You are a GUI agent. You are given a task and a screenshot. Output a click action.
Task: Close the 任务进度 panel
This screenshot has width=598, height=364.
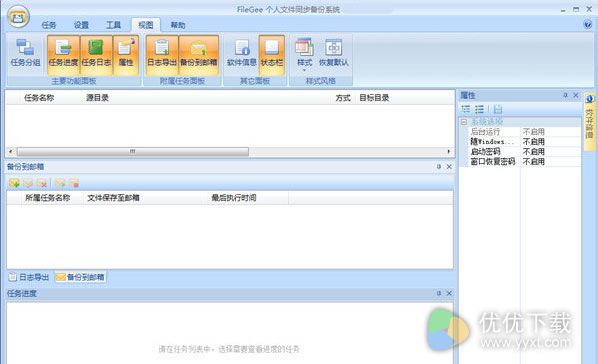click(x=449, y=293)
